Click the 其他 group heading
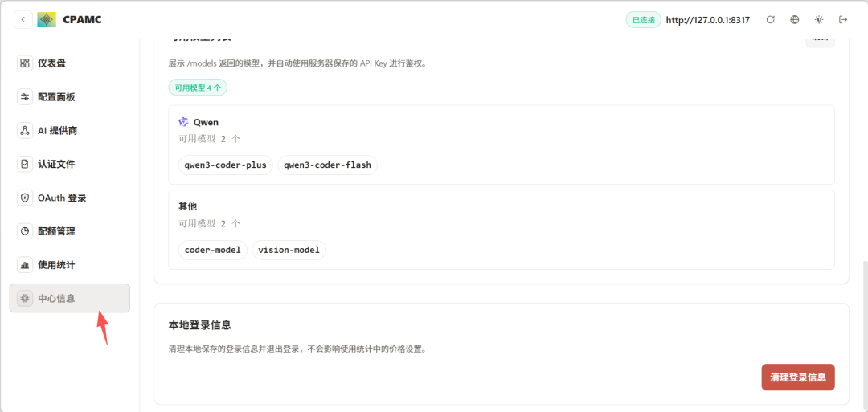This screenshot has height=412, width=868. point(187,206)
